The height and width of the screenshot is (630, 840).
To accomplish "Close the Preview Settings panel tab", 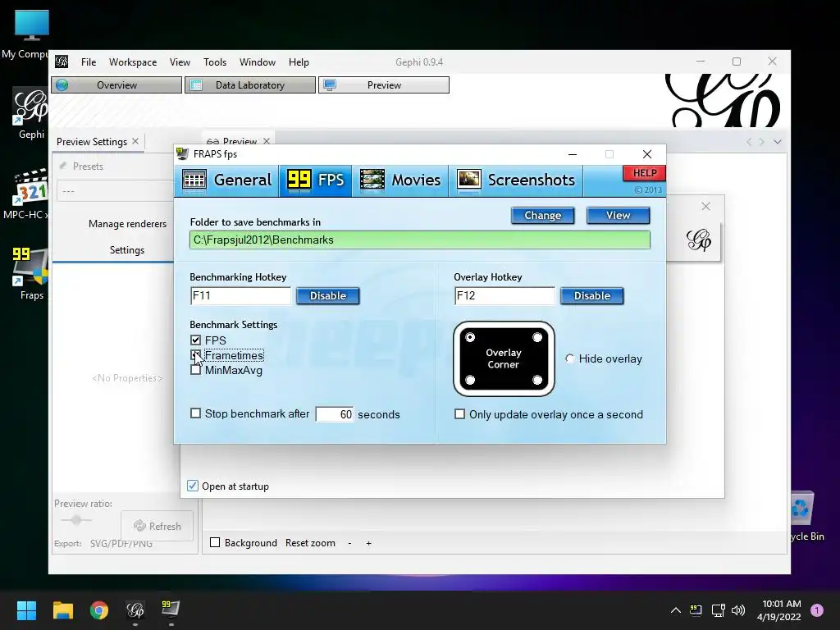I will tap(135, 141).
